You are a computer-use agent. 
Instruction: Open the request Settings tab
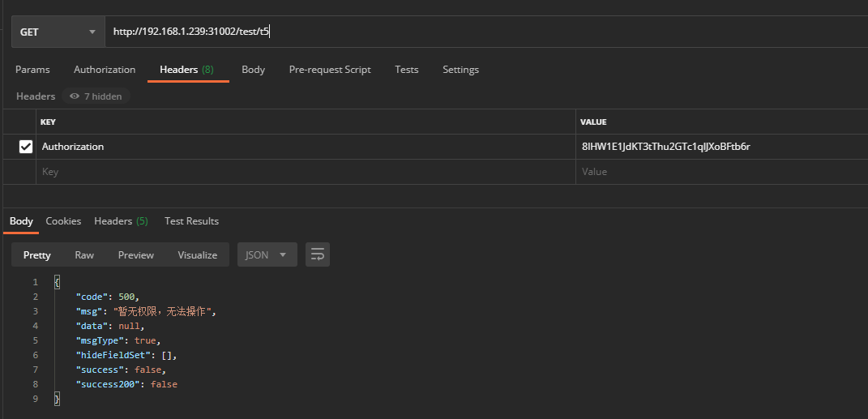tap(460, 70)
